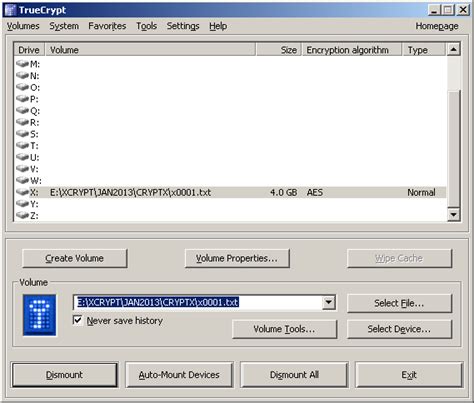The image size is (474, 403).
Task: Click the drive list scrollbar down arrow
Action: coord(453,214)
